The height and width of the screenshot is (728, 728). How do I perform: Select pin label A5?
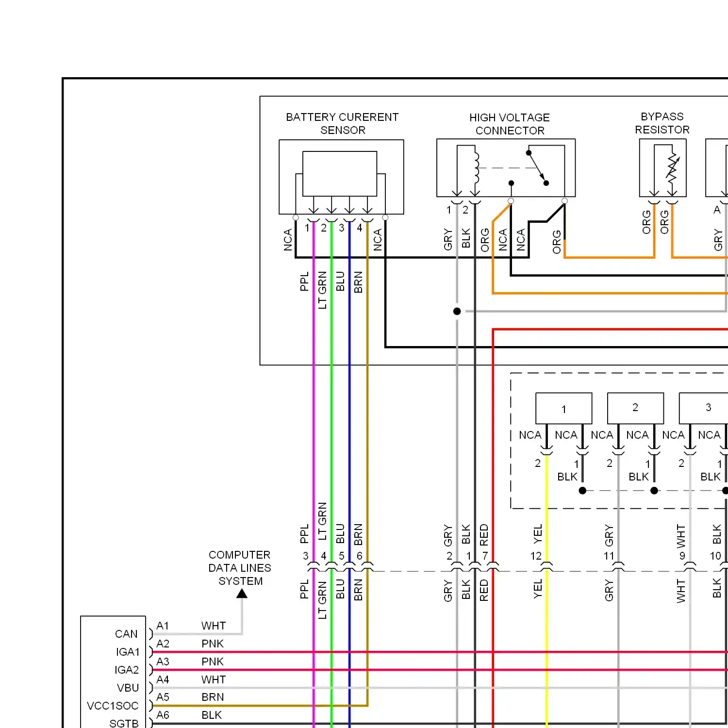point(163,697)
